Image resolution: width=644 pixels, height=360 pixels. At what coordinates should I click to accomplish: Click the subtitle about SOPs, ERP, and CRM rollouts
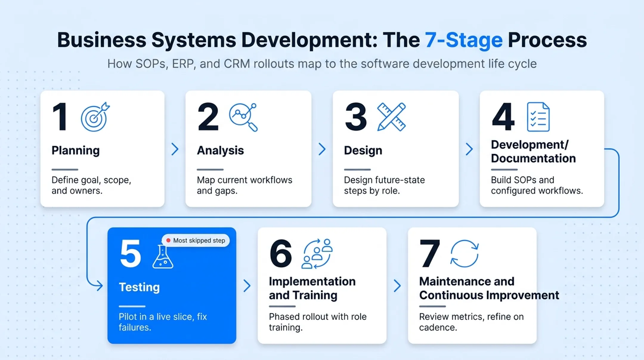(322, 64)
